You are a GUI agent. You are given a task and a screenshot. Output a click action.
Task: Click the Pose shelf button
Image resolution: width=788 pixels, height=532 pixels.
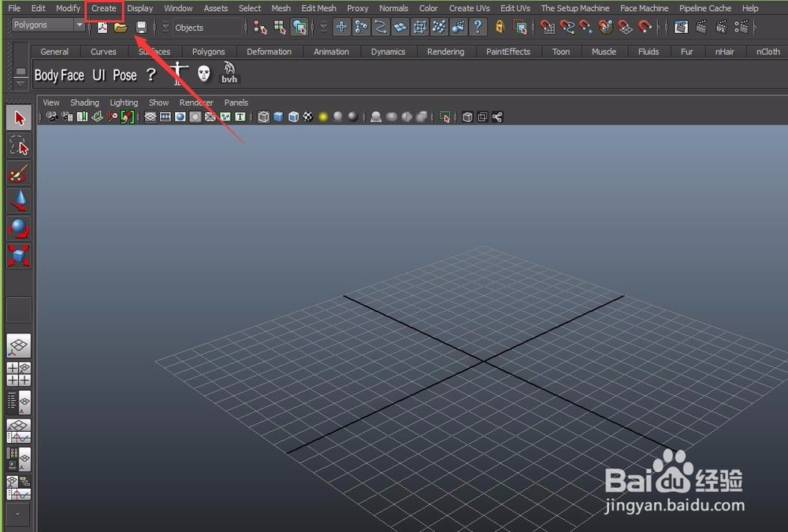125,76
